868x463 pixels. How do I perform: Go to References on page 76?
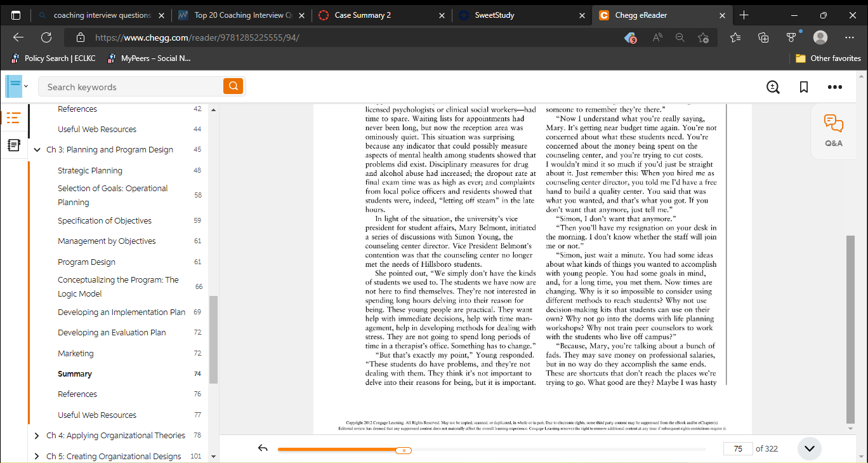point(77,394)
